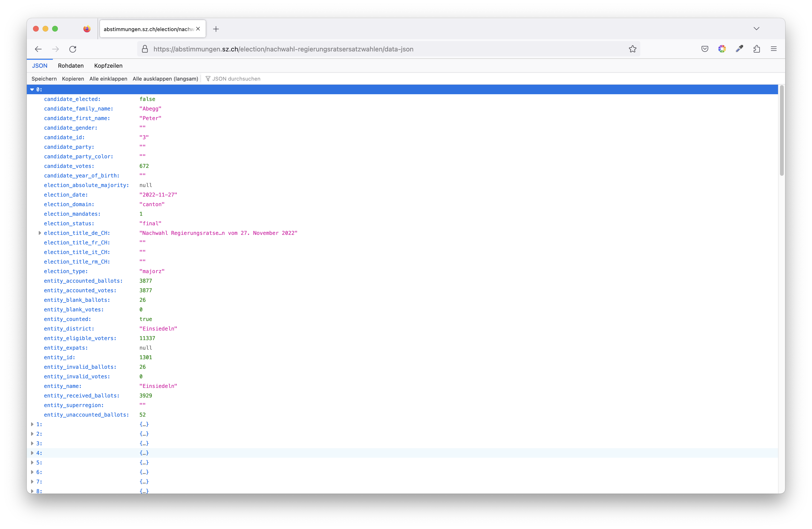
Task: Switch to the Rohdaten tab
Action: (x=71, y=66)
